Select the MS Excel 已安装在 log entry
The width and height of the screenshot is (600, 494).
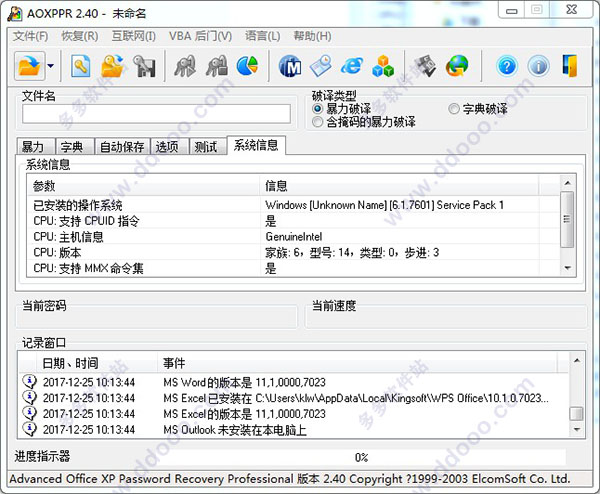pyautogui.click(x=293, y=398)
